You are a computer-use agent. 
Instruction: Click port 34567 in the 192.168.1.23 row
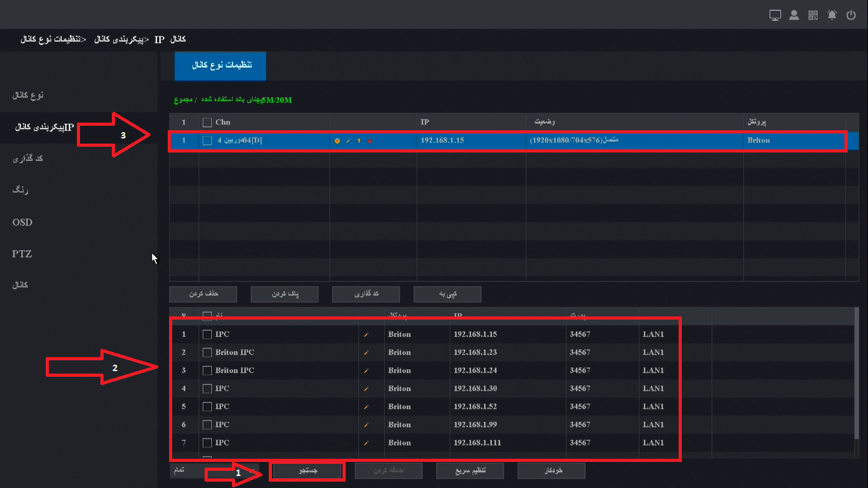pyautogui.click(x=580, y=353)
